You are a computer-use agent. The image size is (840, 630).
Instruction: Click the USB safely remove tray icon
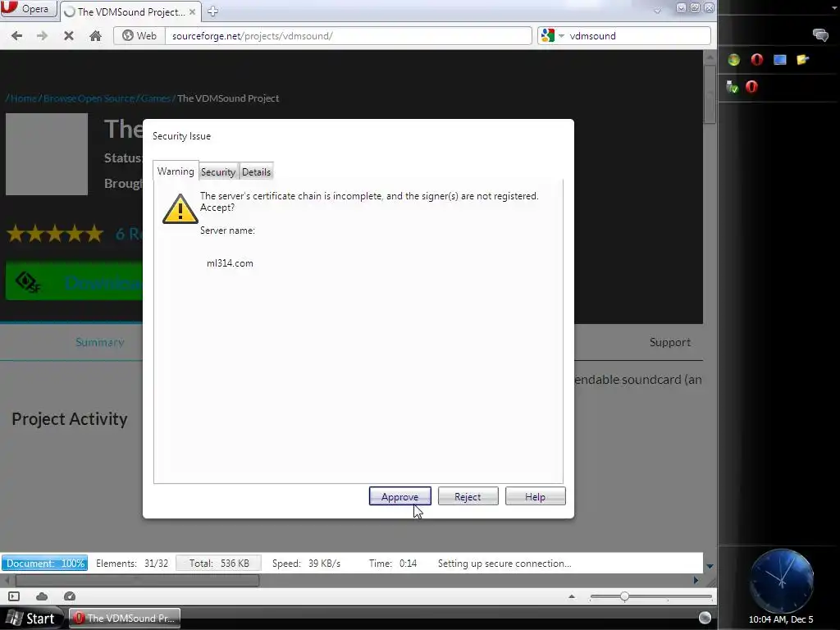(732, 86)
